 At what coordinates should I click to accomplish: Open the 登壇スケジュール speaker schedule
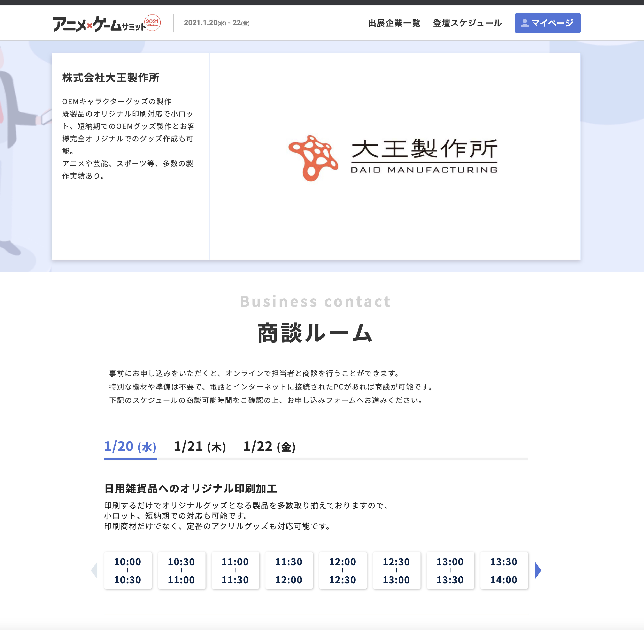[x=467, y=23]
